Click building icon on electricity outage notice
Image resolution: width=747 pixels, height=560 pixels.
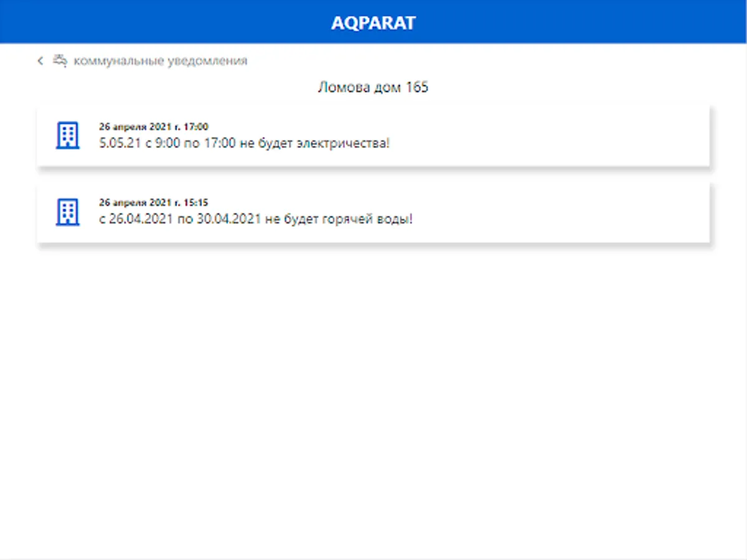click(x=67, y=135)
